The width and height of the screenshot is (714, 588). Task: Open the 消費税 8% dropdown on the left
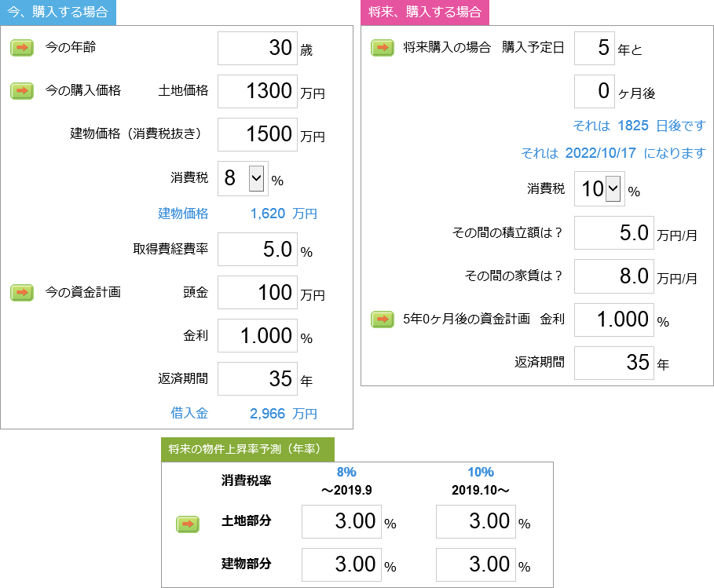click(242, 178)
